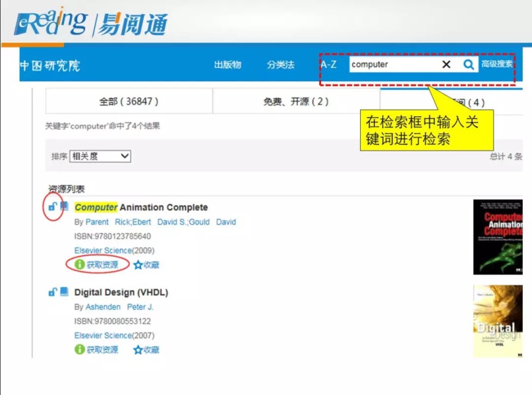Switch to 免费、开源 (2) tab

tap(295, 102)
